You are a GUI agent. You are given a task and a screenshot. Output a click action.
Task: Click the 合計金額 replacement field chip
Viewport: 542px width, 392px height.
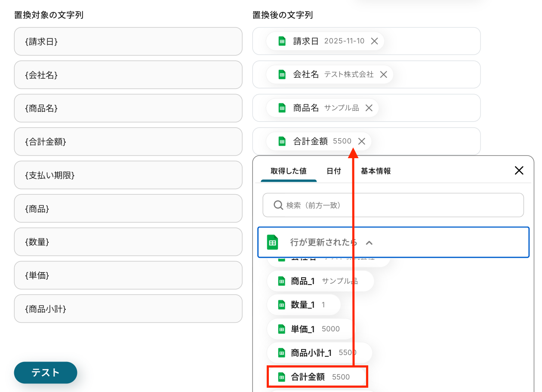click(319, 141)
